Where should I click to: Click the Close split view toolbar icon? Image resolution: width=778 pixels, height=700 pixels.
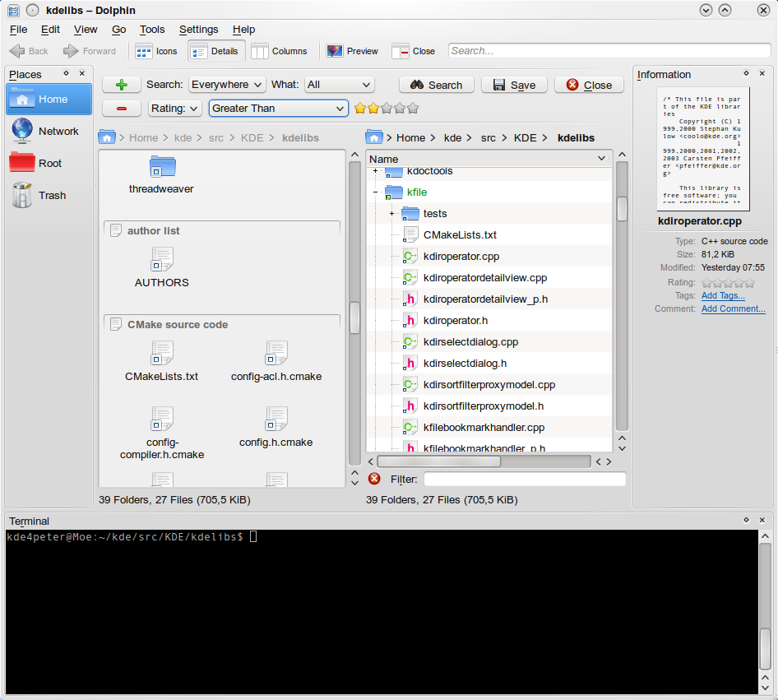[414, 51]
